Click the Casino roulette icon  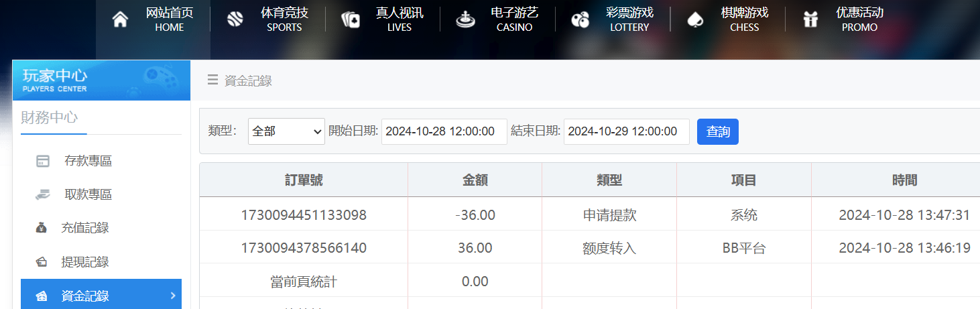[465, 19]
